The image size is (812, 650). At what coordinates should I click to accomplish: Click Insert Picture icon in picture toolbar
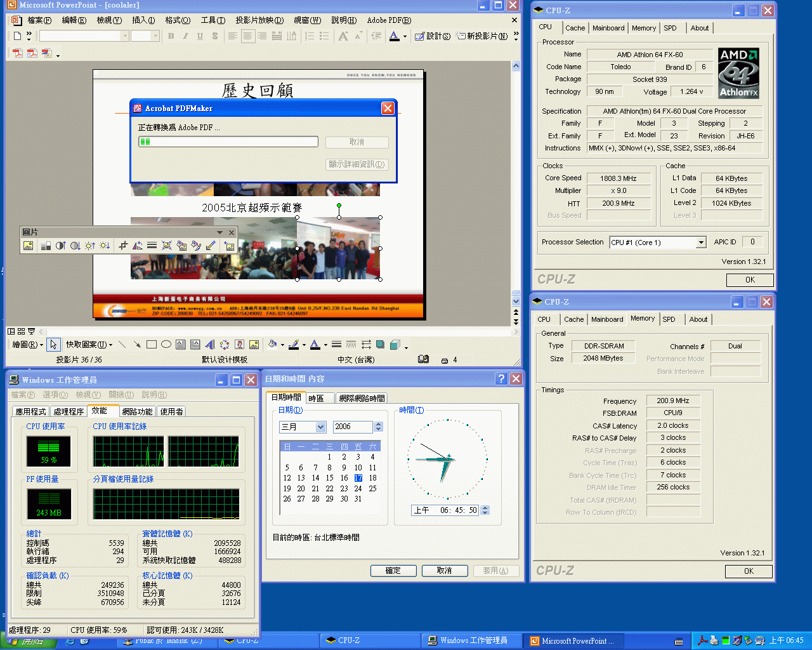28,246
